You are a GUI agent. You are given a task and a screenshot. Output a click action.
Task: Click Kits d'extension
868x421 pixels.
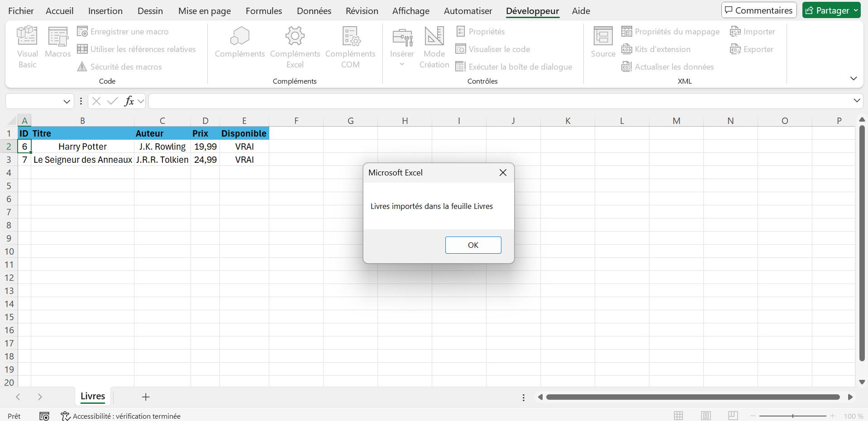(x=656, y=49)
